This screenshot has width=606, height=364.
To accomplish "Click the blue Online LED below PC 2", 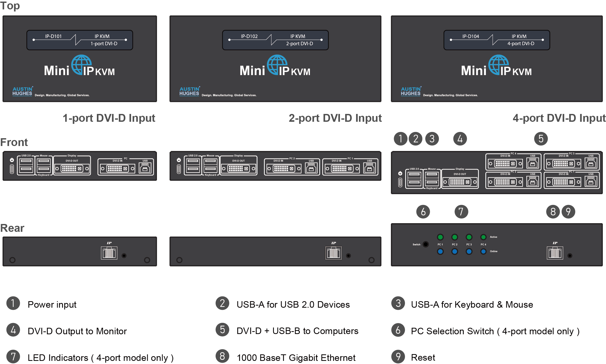I will (455, 251).
